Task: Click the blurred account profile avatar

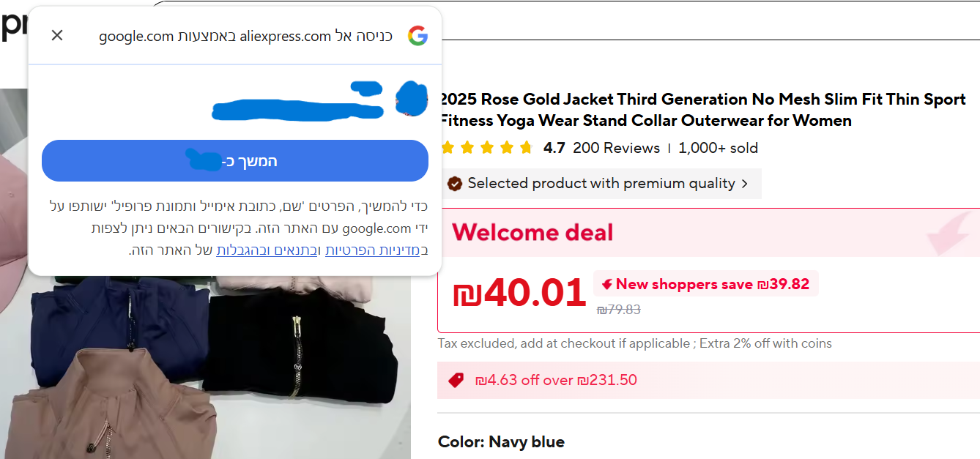Action: [x=412, y=99]
